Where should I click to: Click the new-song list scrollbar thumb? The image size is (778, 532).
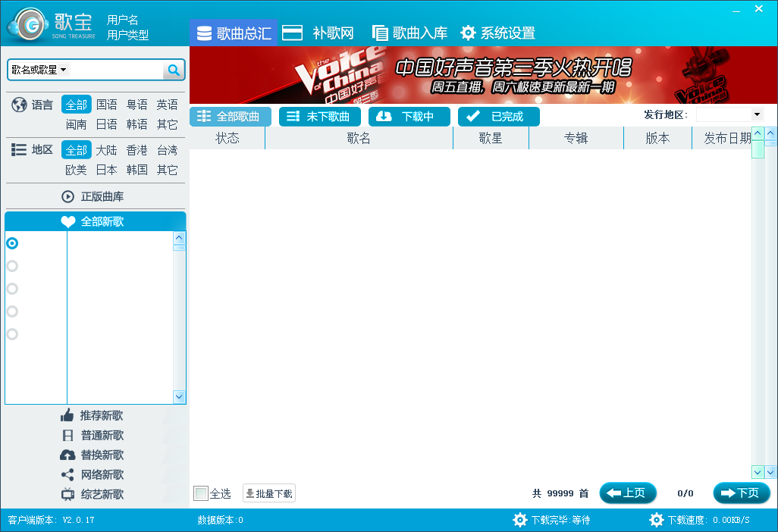pos(179,247)
